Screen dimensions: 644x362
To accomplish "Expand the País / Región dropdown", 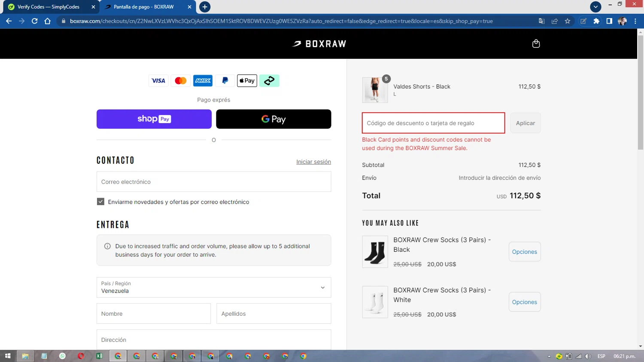I will point(214,287).
